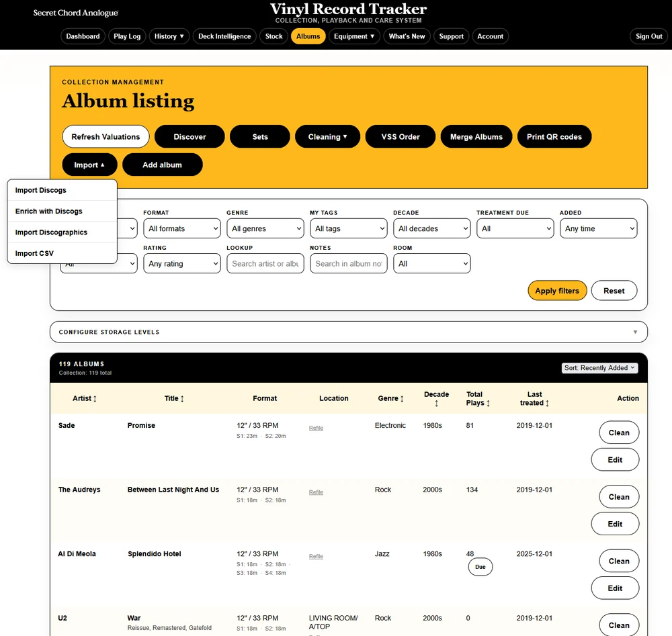Expand the Configure Storage Levels panel
The image size is (672, 636).
tap(348, 332)
